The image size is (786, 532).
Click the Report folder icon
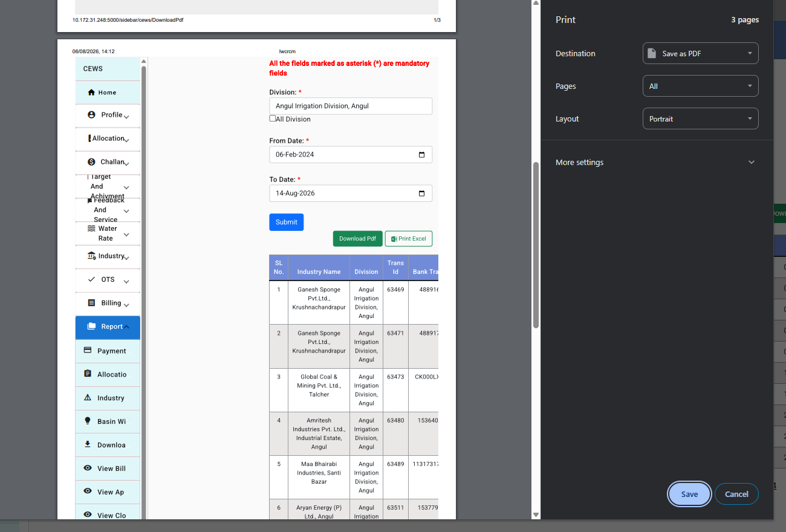point(91,326)
